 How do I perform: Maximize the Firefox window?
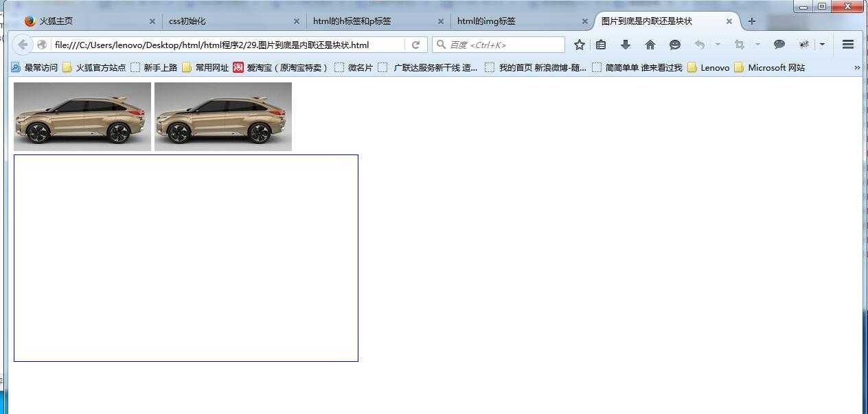point(822,6)
